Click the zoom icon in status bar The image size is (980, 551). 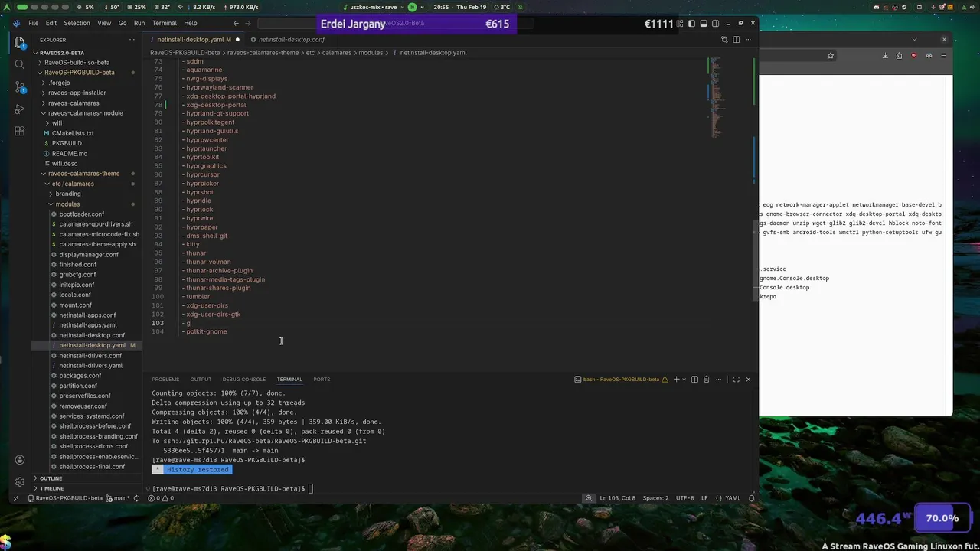(x=589, y=498)
